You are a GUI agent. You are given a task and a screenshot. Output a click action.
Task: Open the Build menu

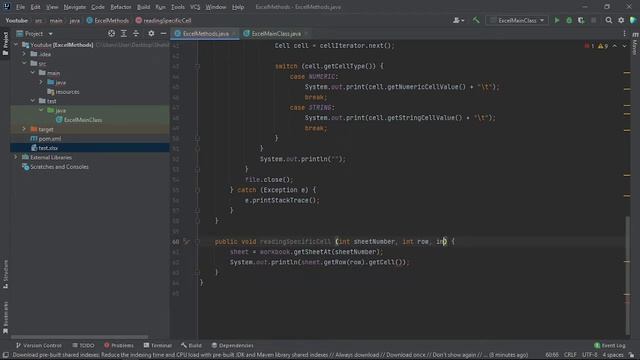(x=143, y=7)
